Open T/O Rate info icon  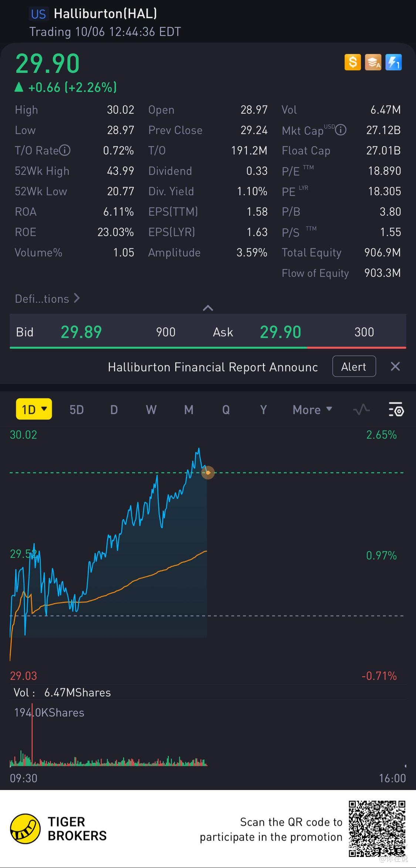[x=65, y=150]
